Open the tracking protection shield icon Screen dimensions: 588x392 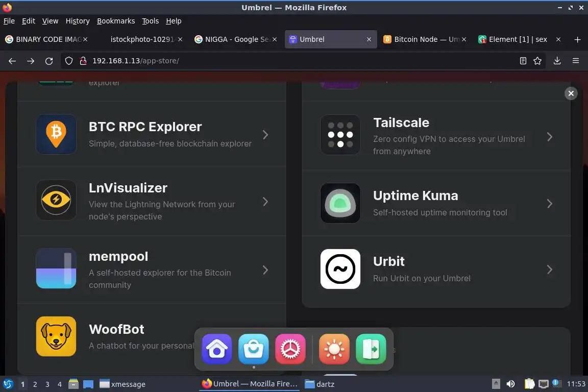point(69,61)
